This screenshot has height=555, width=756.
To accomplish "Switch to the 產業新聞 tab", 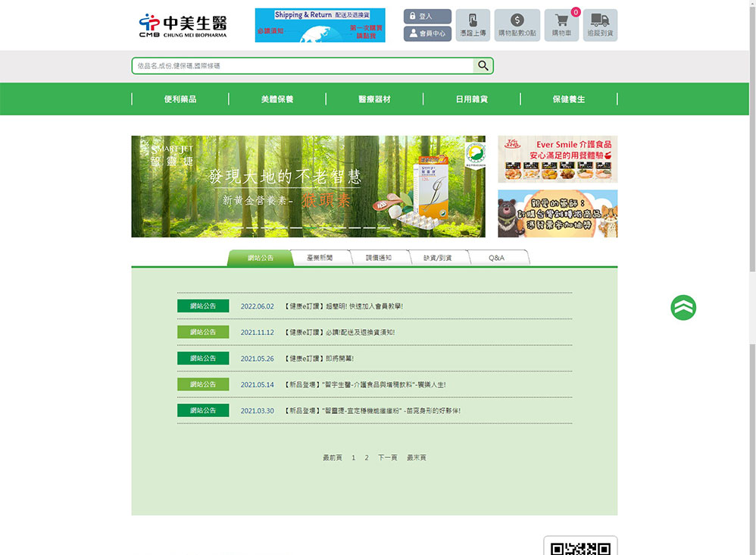I will pyautogui.click(x=320, y=258).
